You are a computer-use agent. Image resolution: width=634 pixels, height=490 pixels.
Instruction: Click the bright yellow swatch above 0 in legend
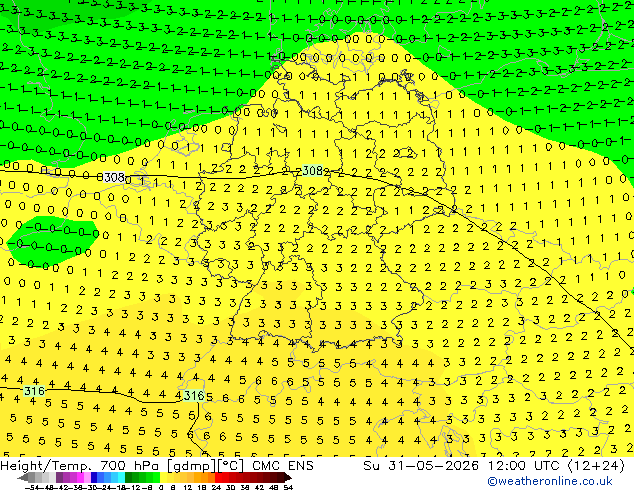[163, 477]
